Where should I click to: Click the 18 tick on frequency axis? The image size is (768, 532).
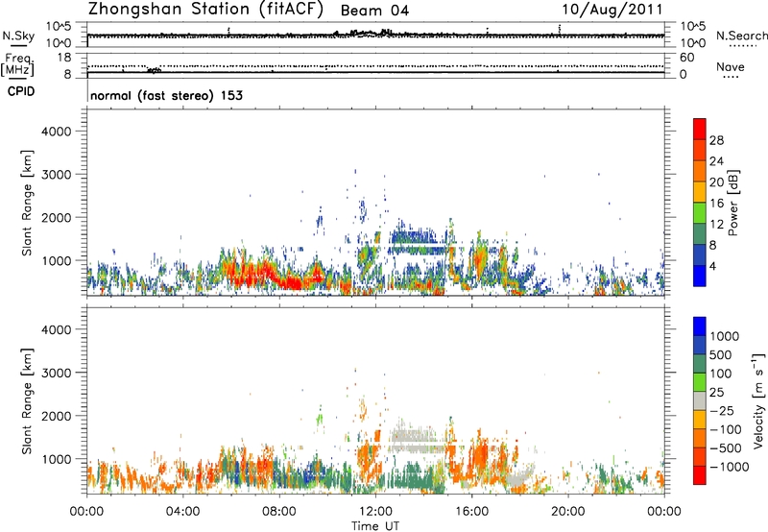pyautogui.click(x=64, y=58)
